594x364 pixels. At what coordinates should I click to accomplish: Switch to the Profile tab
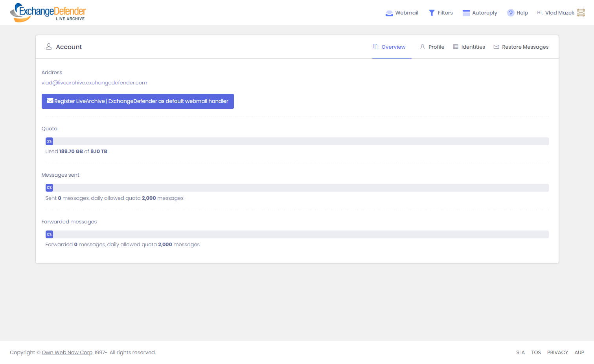coord(432,47)
